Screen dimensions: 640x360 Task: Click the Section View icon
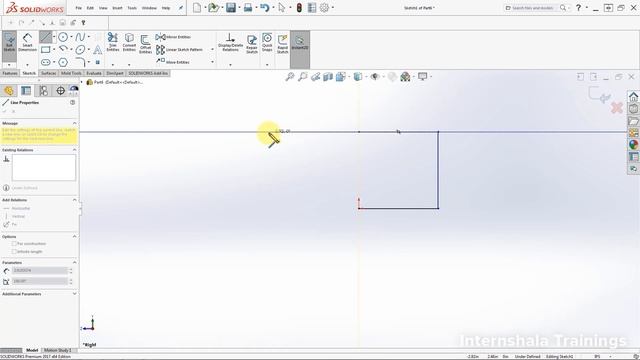tap(328, 77)
